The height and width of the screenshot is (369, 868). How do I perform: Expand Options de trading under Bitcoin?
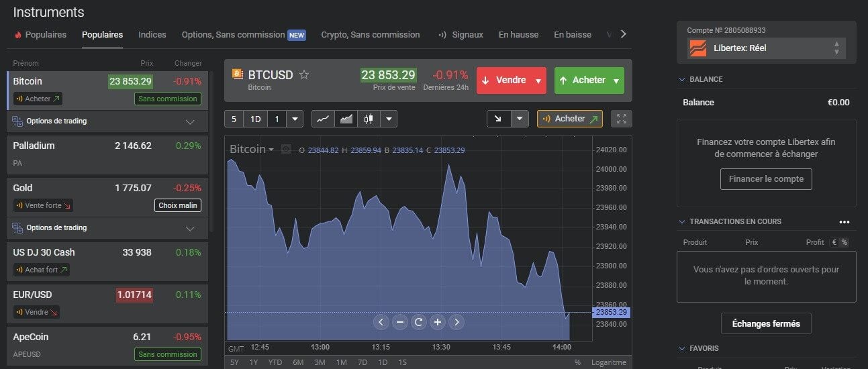coord(190,121)
